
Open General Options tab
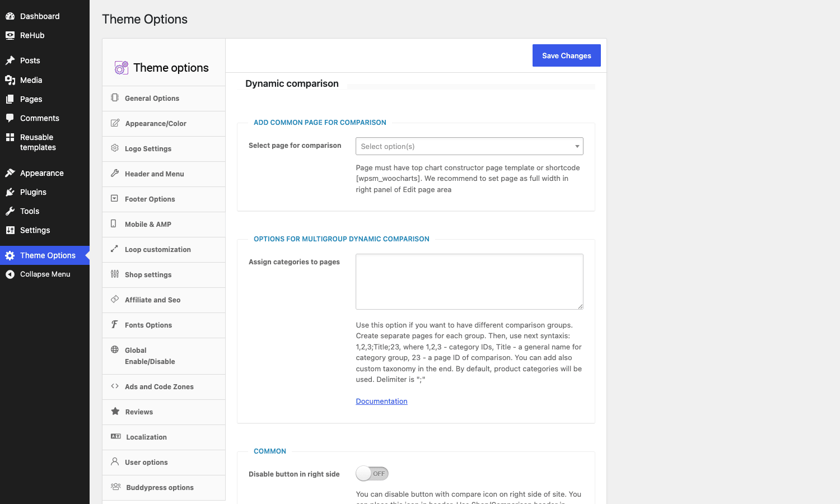tap(164, 99)
